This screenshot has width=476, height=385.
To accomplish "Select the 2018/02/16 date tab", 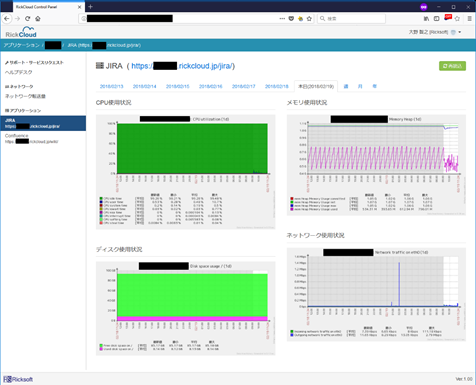I will (211, 86).
